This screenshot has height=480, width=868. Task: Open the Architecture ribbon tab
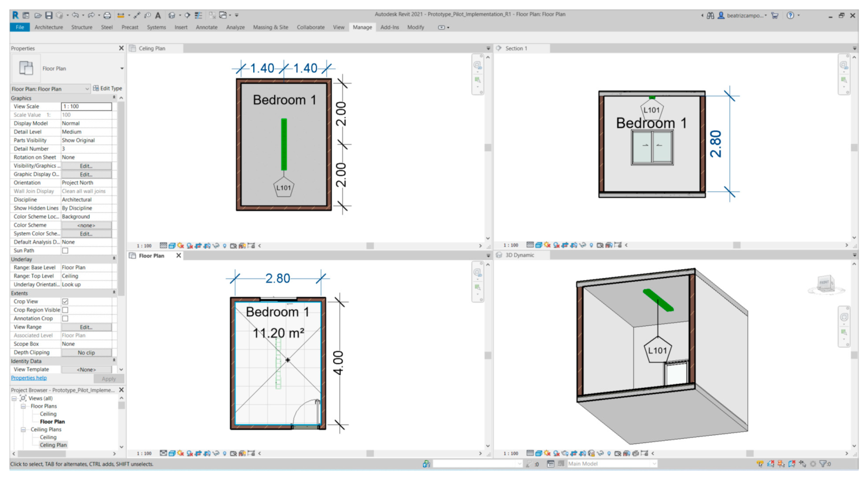(x=49, y=27)
